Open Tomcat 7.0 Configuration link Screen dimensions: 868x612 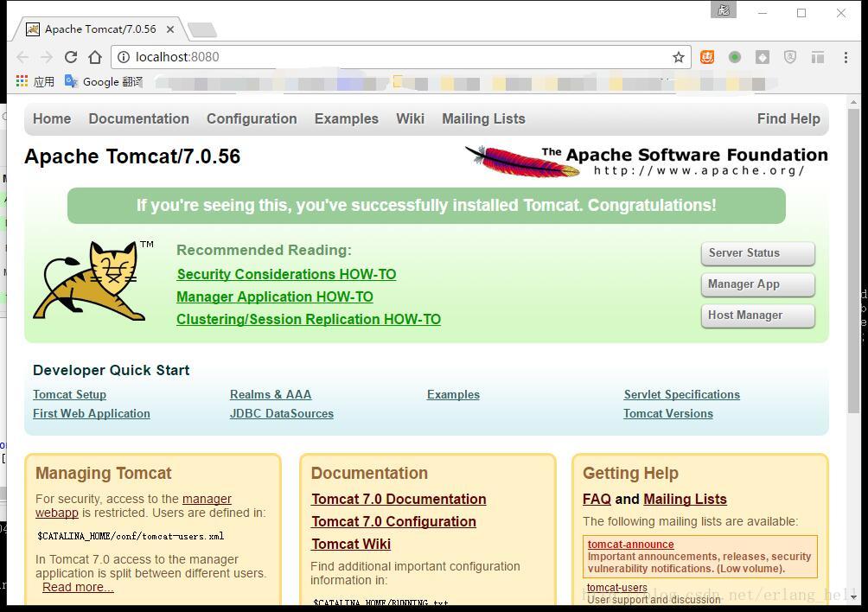pyautogui.click(x=393, y=522)
